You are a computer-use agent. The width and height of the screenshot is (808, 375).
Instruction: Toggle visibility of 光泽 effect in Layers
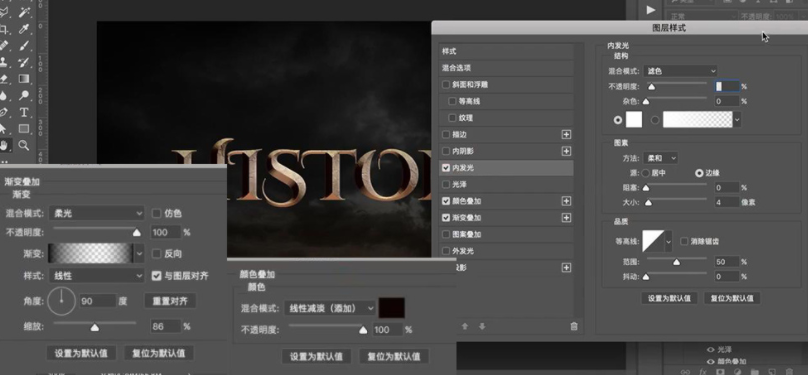coord(711,349)
